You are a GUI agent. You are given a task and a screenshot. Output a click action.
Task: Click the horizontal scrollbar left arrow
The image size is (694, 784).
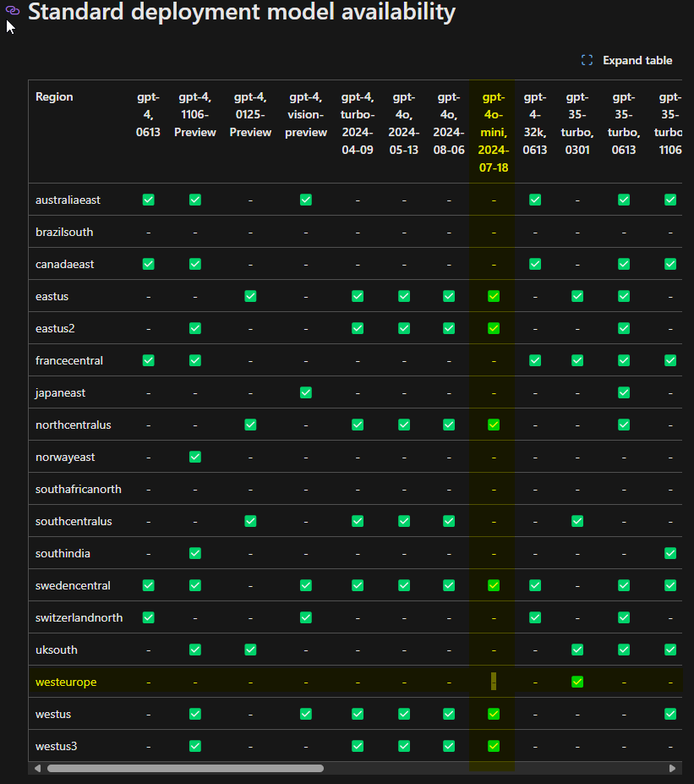(37, 769)
